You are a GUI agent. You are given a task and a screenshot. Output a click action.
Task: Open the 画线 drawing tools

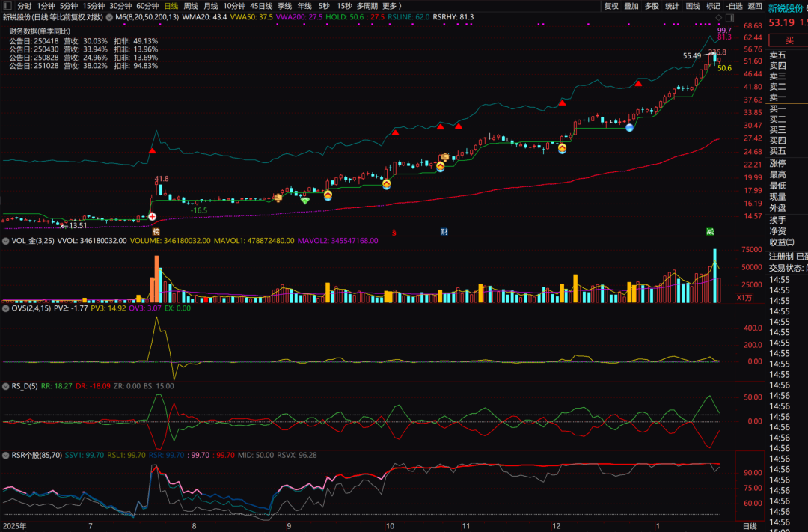tap(693, 6)
